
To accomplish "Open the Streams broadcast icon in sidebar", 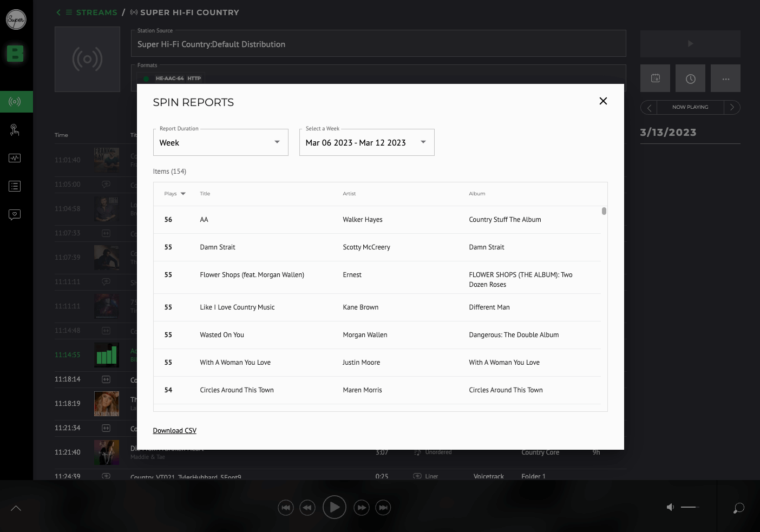I will [x=15, y=102].
